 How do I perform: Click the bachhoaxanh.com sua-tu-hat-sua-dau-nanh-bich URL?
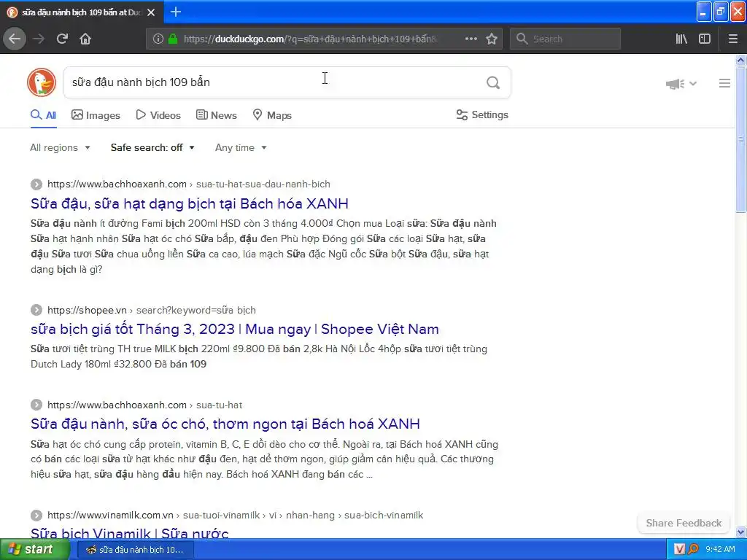(x=189, y=184)
